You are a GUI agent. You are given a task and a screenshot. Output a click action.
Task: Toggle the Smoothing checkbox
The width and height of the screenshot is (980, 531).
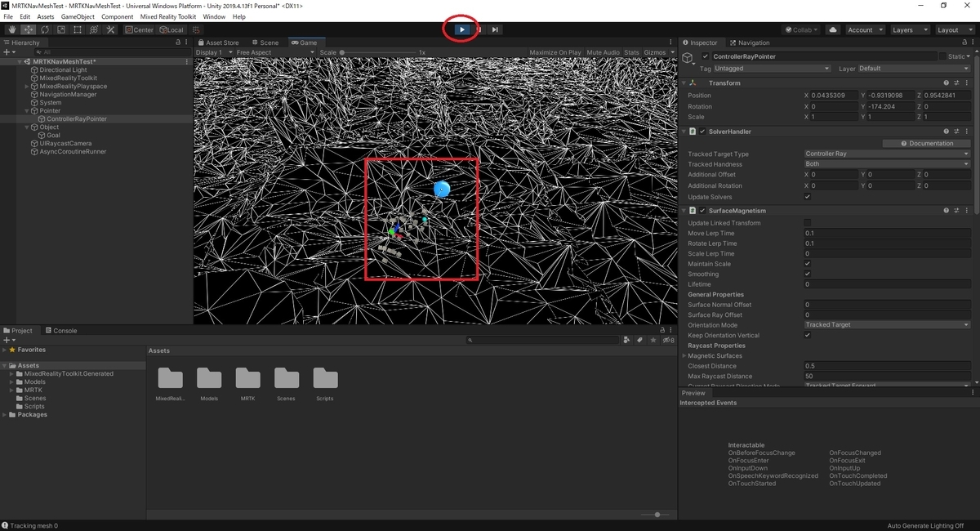pyautogui.click(x=808, y=274)
